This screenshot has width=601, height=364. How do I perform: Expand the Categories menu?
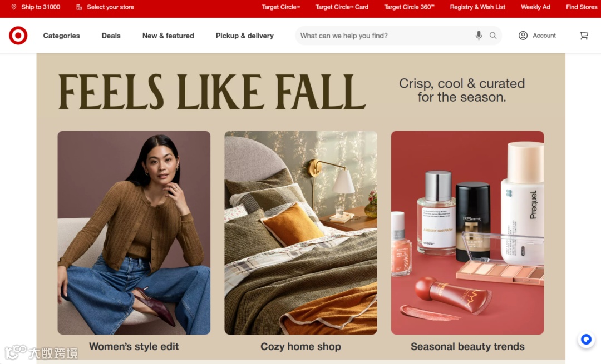pyautogui.click(x=61, y=36)
